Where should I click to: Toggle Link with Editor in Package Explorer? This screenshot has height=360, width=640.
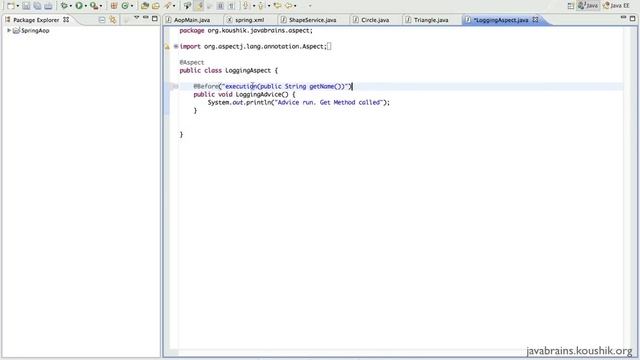(x=113, y=20)
